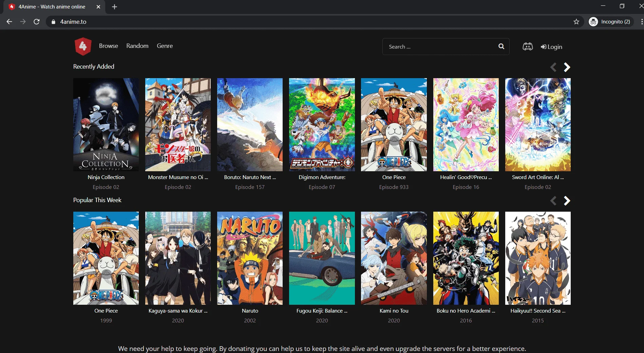Screen dimensions: 644x353
Task: Click the Episode 933 label
Action: tap(394, 187)
